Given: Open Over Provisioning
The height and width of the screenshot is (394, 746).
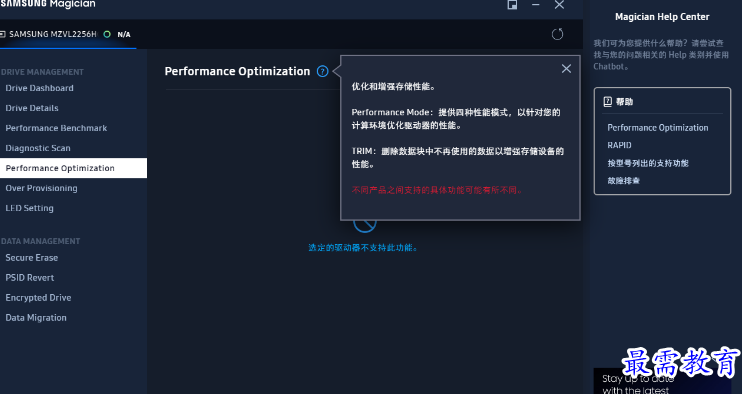Looking at the screenshot, I should pyautogui.click(x=41, y=188).
